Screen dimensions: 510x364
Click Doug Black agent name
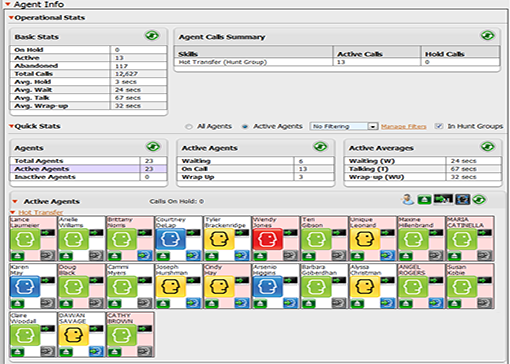67,270
